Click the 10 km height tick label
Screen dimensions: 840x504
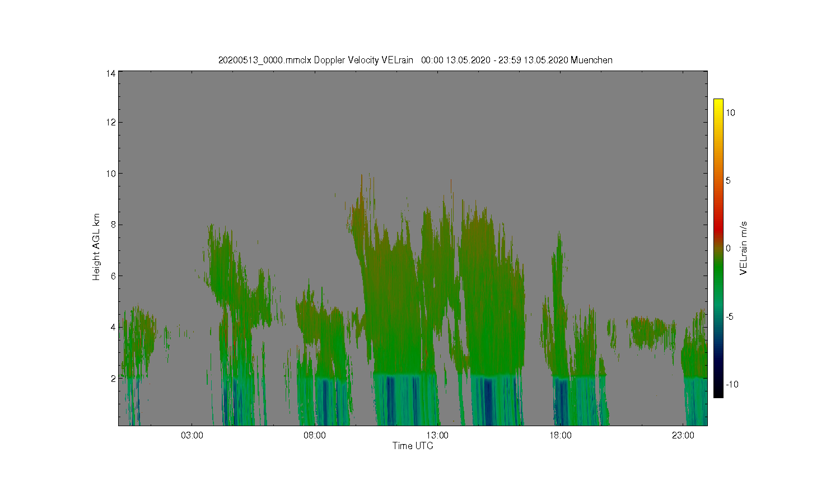pyautogui.click(x=111, y=174)
